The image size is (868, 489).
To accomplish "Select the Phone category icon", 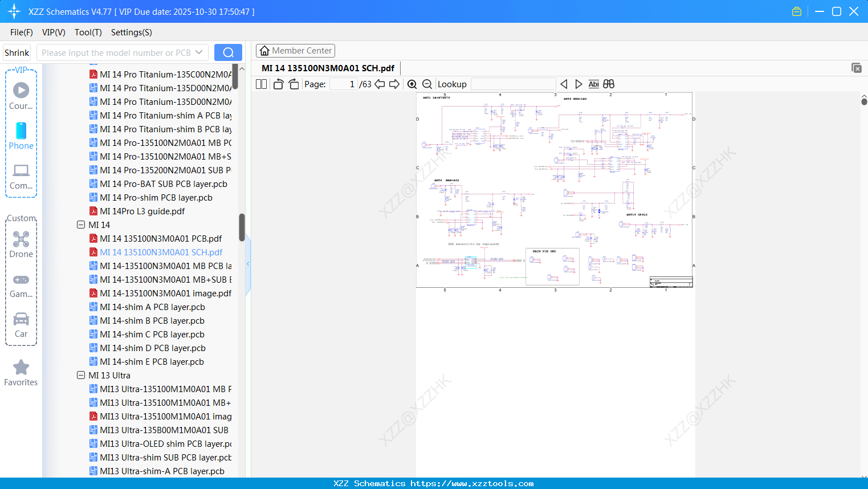I will [x=21, y=136].
